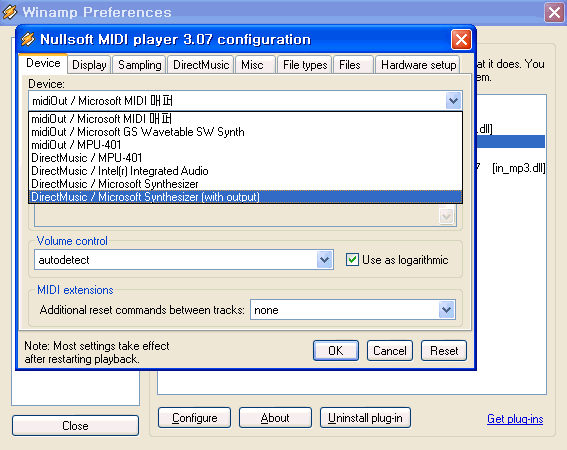
Task: Click About in Winamp Preferences
Action: [275, 418]
